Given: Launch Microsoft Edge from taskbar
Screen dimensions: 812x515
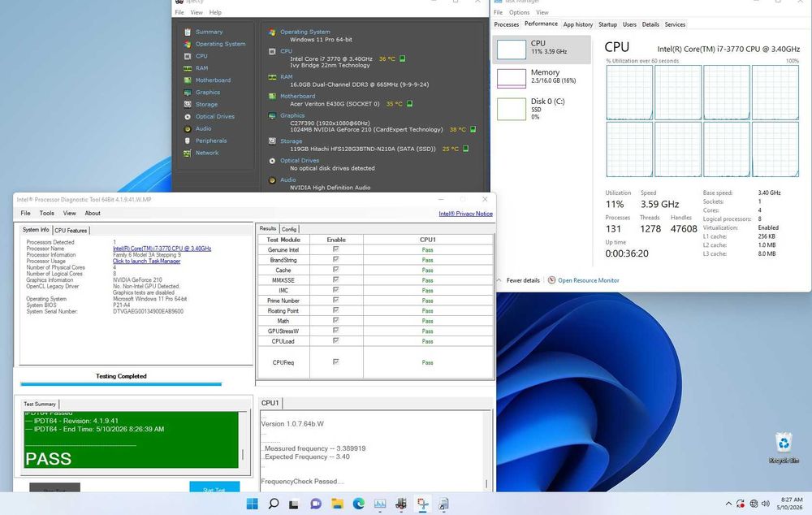Looking at the screenshot, I should (x=358, y=504).
